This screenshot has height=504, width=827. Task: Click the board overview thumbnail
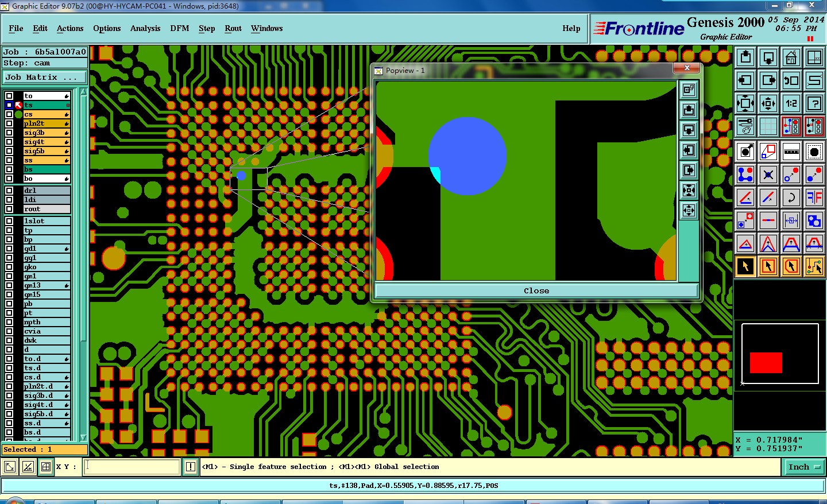tap(780, 354)
